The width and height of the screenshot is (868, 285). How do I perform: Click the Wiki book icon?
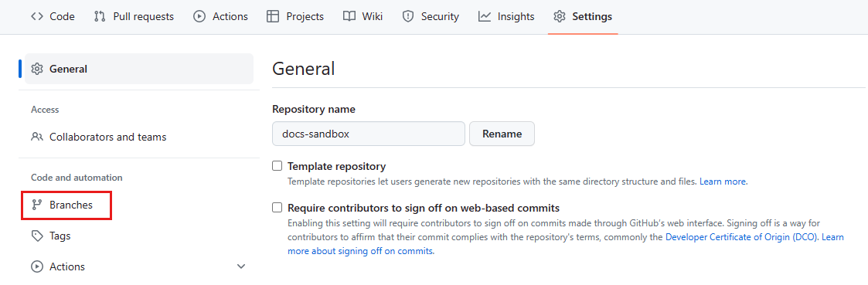pyautogui.click(x=349, y=16)
